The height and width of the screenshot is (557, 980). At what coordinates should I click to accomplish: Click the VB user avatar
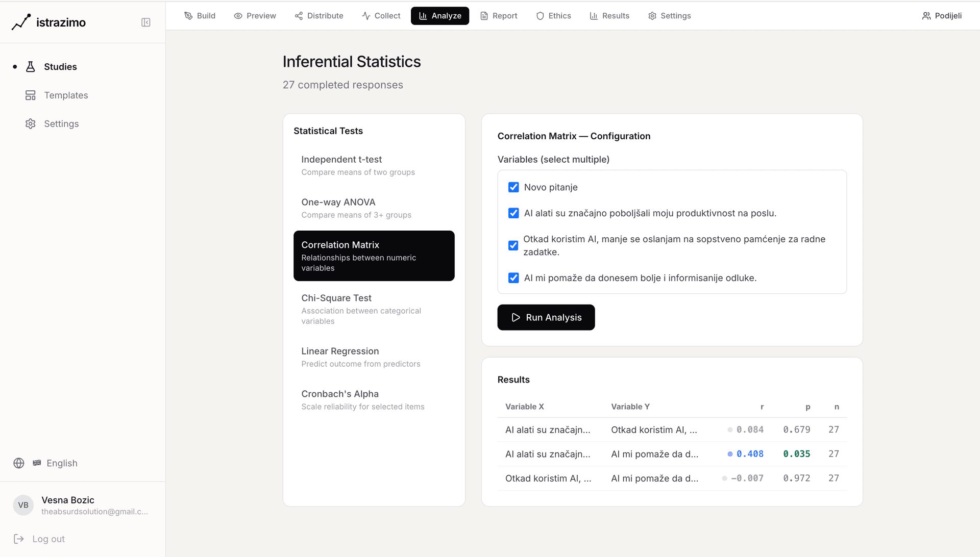[23, 505]
